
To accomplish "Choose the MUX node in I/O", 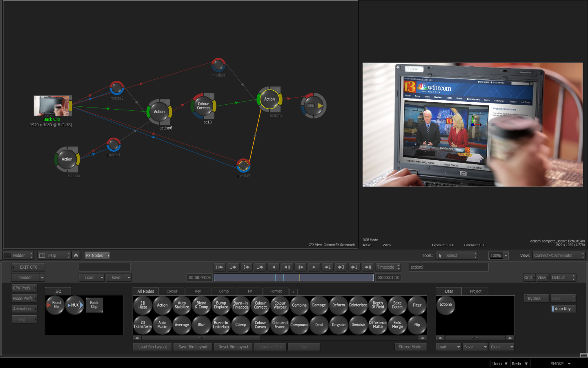I will click(75, 305).
